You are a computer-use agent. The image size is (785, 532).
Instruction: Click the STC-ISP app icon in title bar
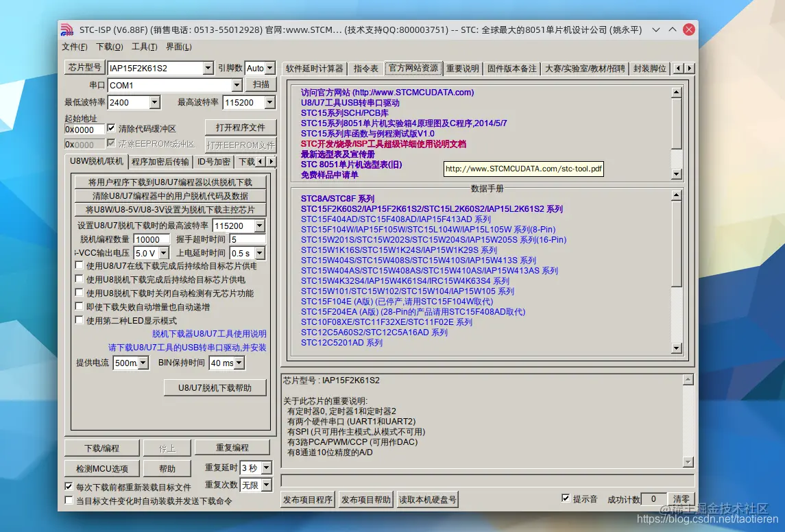pos(67,29)
